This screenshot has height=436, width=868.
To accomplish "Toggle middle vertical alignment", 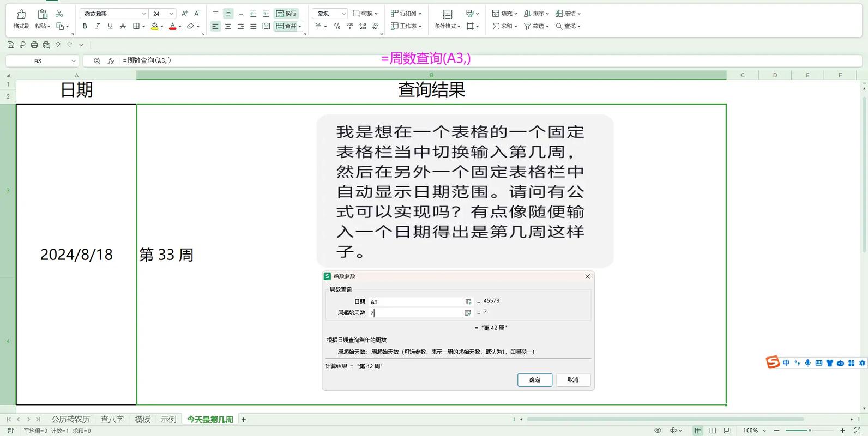I will [x=228, y=14].
